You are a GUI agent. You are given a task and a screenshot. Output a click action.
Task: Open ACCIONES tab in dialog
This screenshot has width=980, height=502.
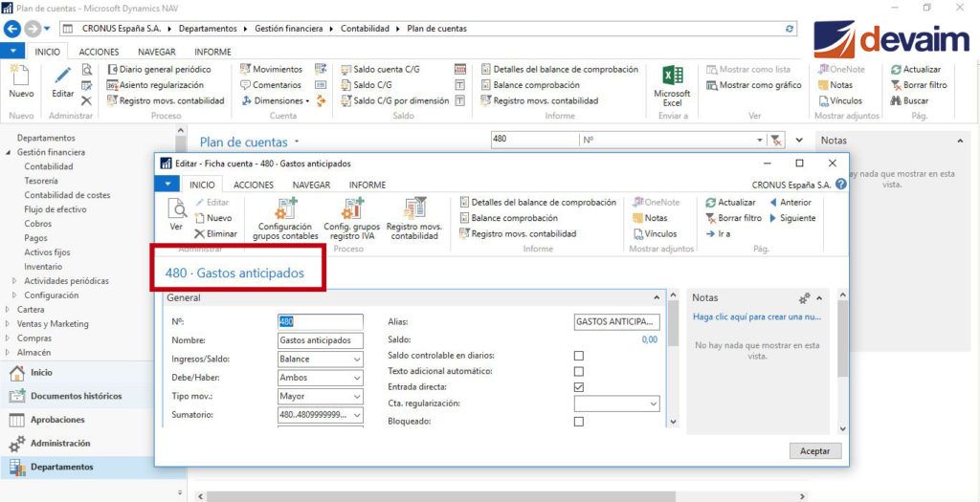[x=253, y=185]
